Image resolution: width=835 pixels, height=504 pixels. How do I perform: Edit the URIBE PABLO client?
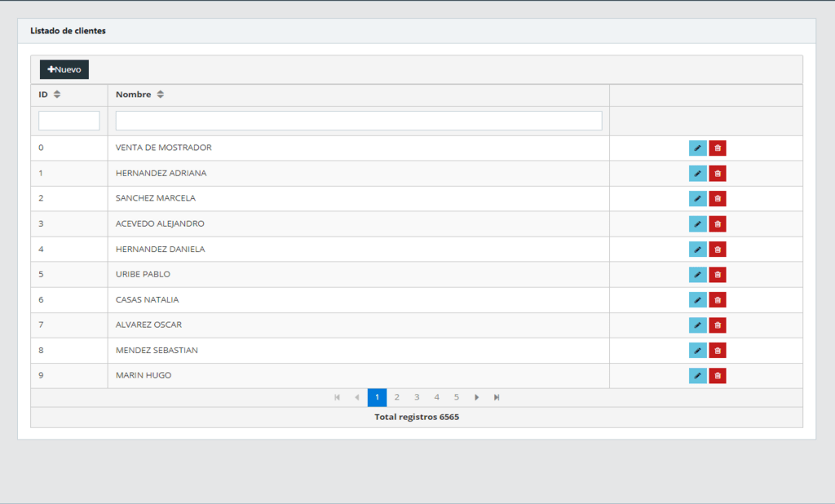click(697, 275)
